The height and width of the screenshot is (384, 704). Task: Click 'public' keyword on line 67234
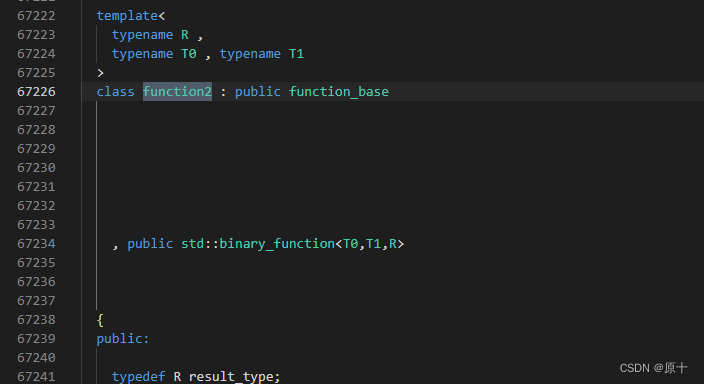(150, 243)
